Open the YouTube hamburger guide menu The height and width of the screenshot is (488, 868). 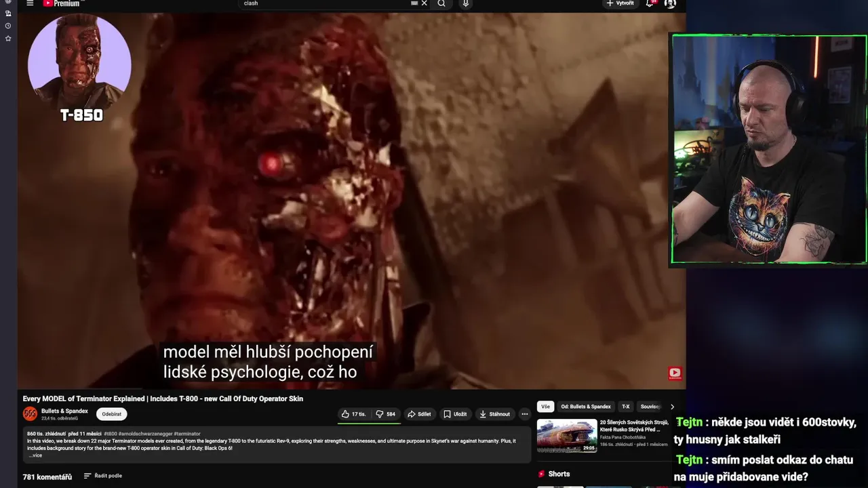click(30, 3)
